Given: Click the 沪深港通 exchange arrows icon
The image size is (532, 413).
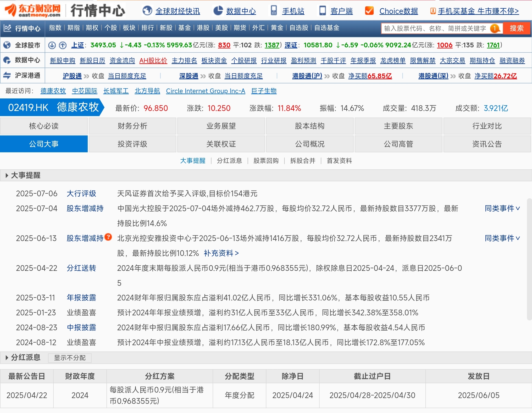Looking at the screenshot, I should tap(7, 75).
